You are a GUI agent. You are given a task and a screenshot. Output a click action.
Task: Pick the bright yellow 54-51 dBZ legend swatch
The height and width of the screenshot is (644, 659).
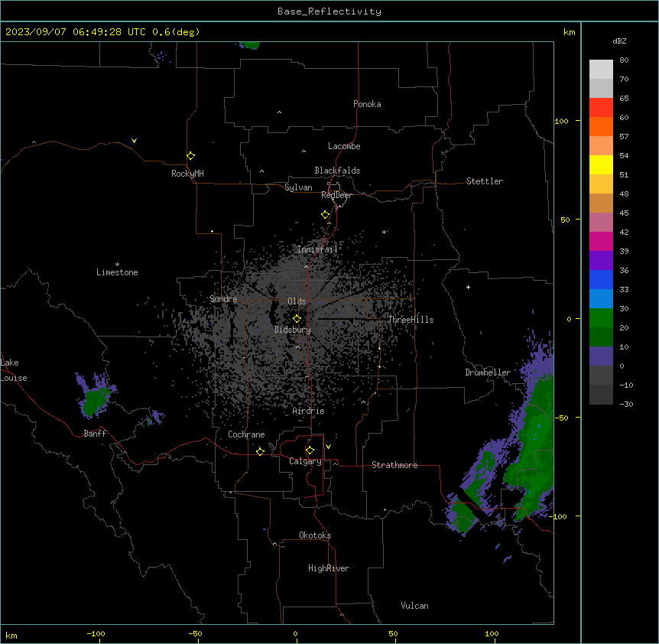click(x=601, y=164)
